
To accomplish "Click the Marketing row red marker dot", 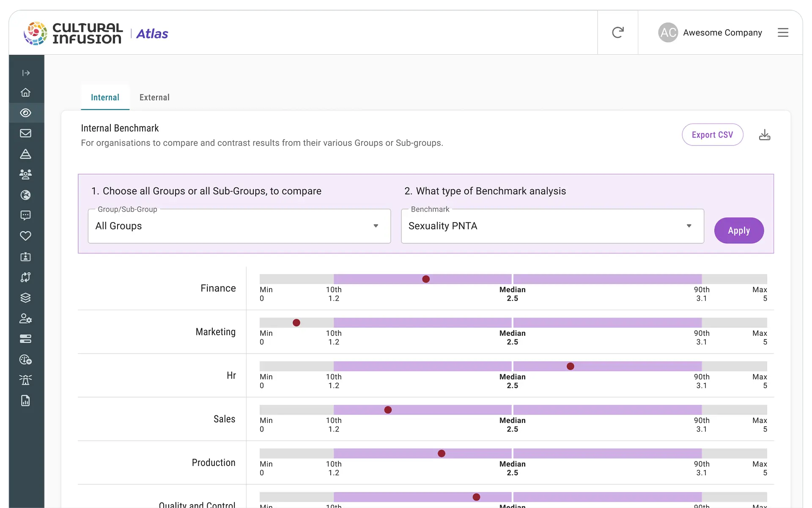I will (296, 323).
